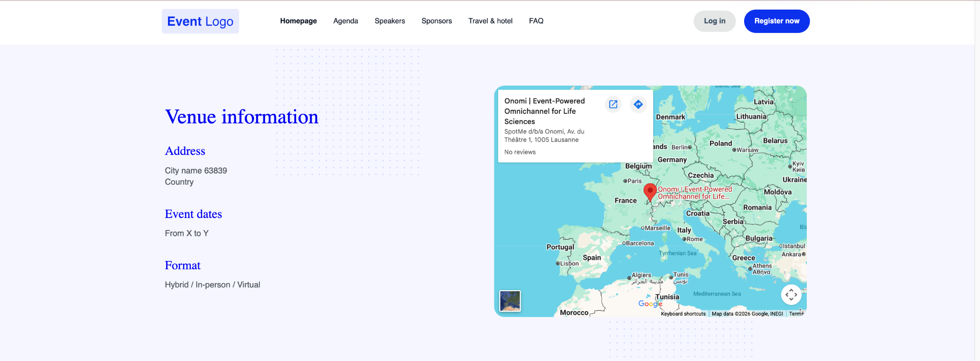
Task: Click the Ukraine label on the map
Action: point(795,180)
